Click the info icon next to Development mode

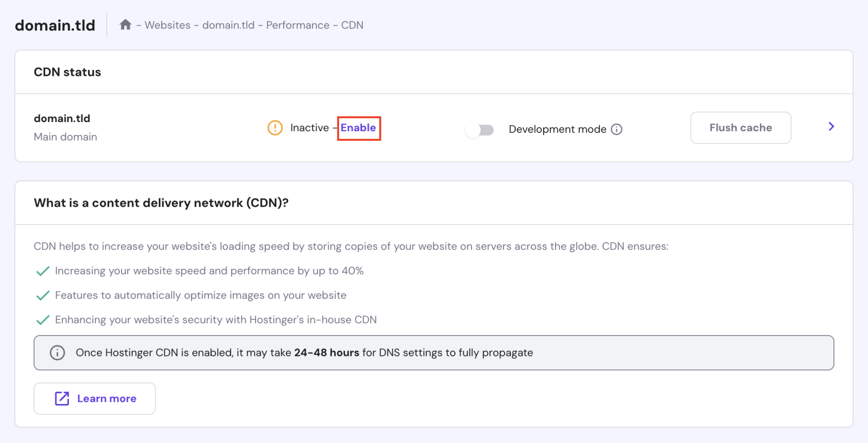pyautogui.click(x=618, y=129)
